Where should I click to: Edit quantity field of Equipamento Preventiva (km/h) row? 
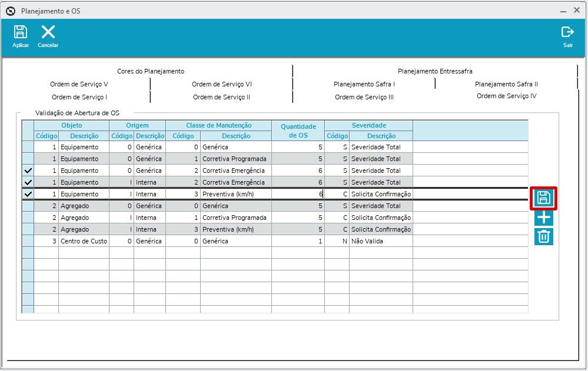(x=298, y=194)
